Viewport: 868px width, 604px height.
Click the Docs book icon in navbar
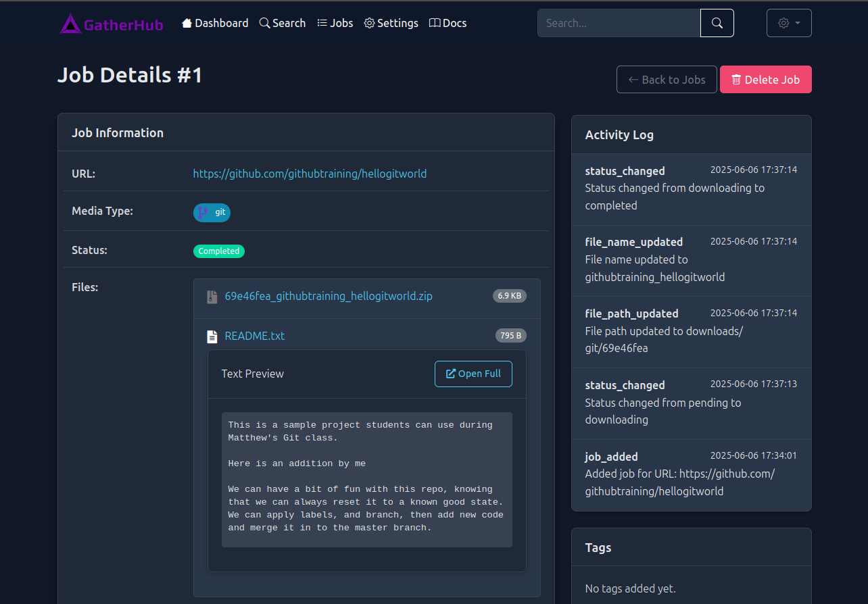coord(435,22)
